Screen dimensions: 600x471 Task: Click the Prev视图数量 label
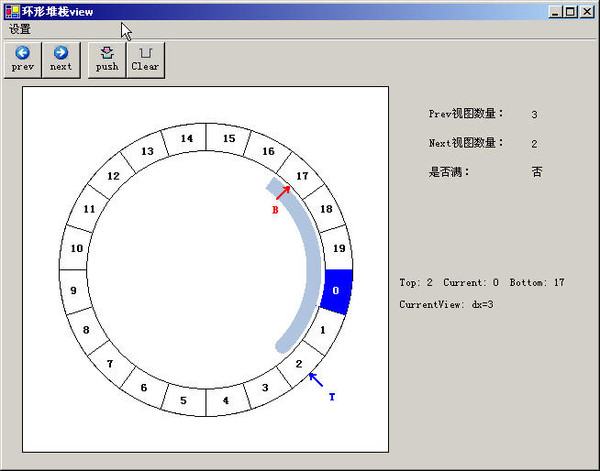(466, 114)
